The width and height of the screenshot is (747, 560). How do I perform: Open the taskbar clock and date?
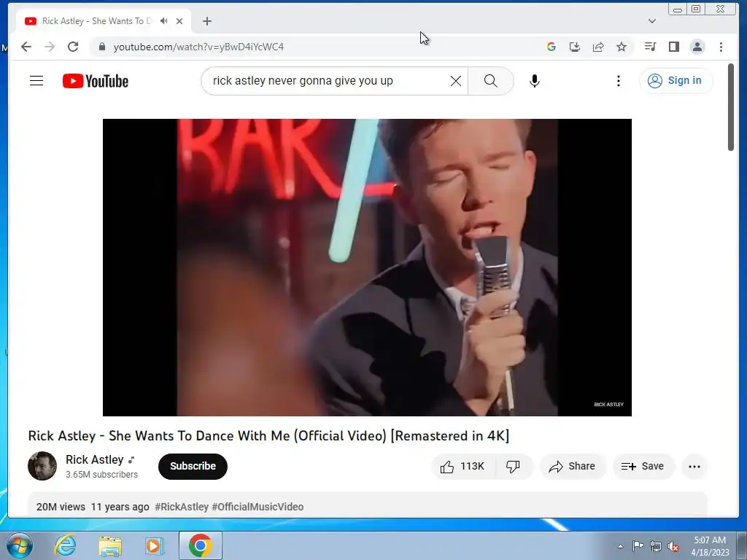coord(710,546)
